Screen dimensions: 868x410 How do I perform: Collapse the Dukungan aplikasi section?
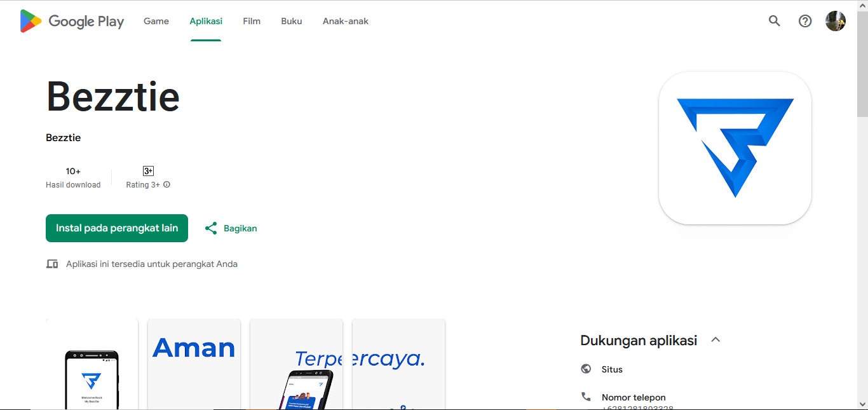coord(715,340)
